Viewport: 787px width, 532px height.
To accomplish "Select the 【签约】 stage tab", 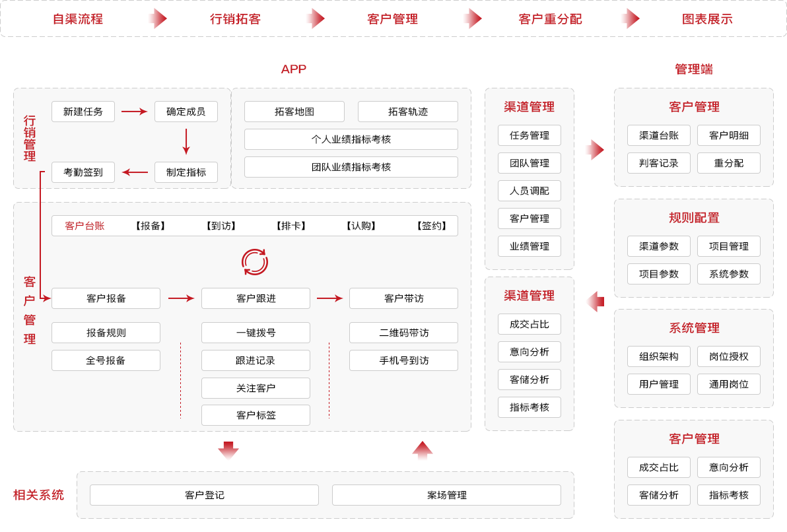I will tap(432, 226).
